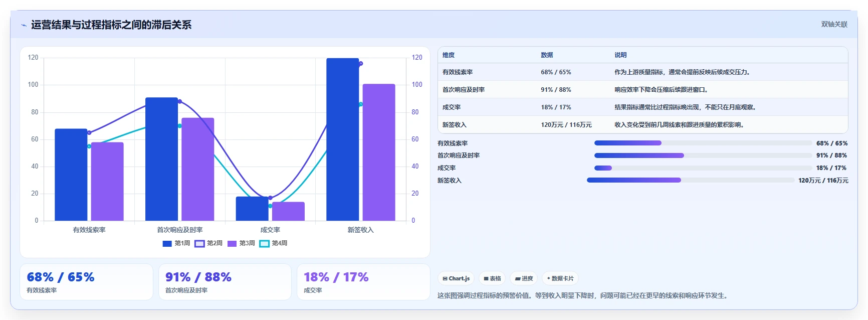Select the 新签收入 row in the table
Screen dimensions: 868x320
tap(643, 125)
